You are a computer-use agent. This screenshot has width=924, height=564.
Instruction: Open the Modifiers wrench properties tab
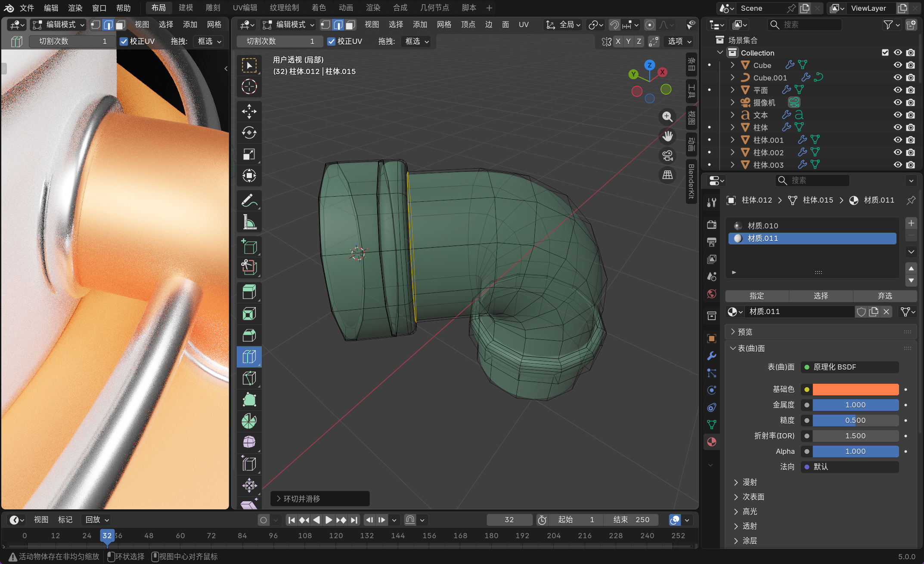click(712, 356)
